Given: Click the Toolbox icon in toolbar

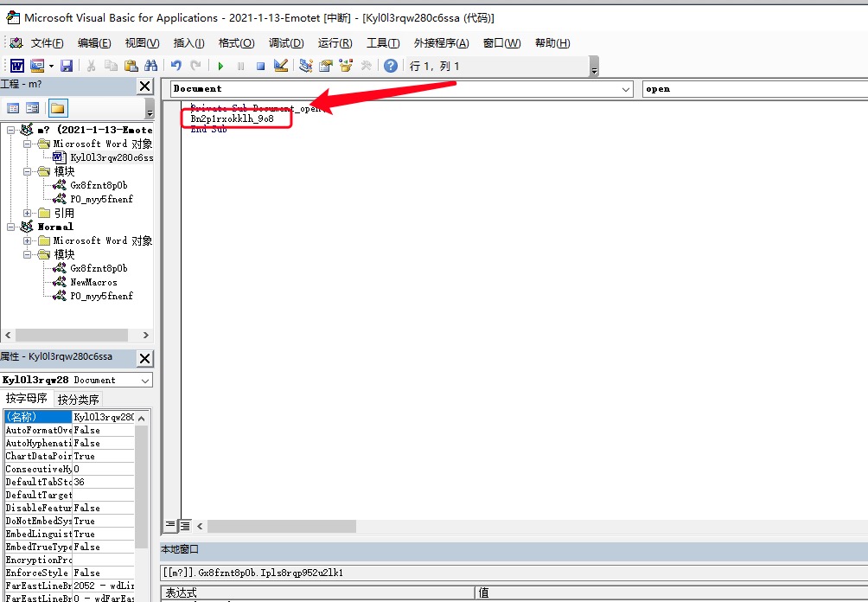Looking at the screenshot, I should [366, 66].
